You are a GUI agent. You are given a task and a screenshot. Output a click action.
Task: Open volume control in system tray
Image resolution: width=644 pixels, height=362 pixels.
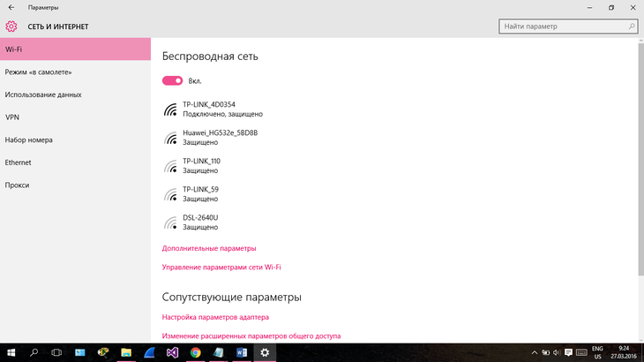click(557, 352)
